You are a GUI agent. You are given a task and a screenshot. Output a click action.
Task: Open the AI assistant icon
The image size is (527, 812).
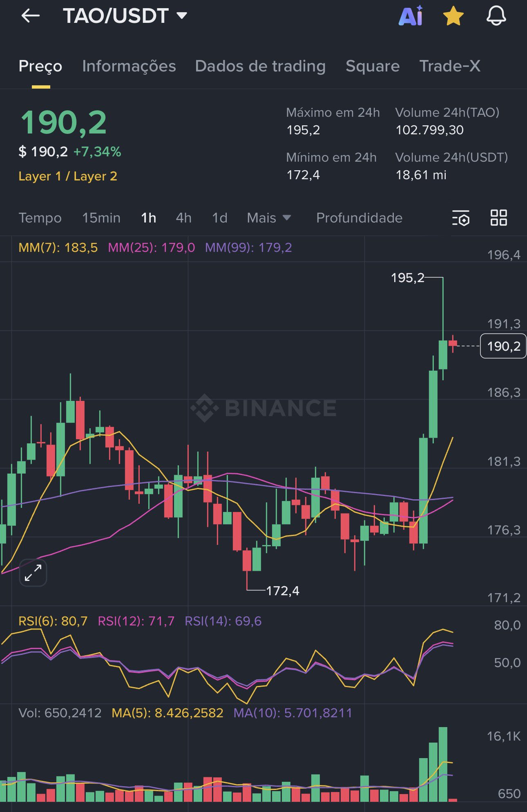coord(411,16)
